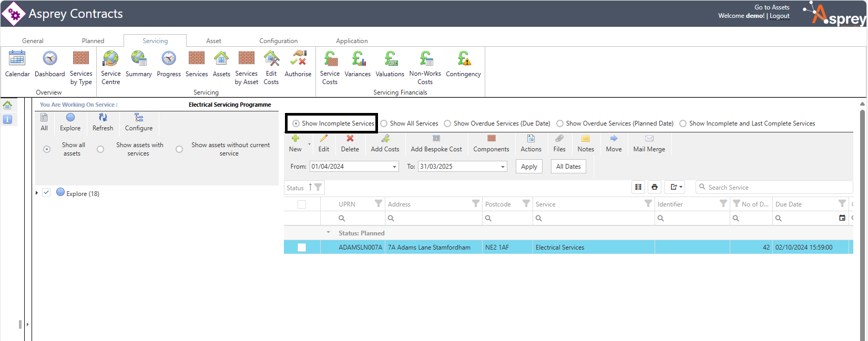Tick the checkbox on ADAMSLN007A row
868x341 pixels.
tap(302, 247)
